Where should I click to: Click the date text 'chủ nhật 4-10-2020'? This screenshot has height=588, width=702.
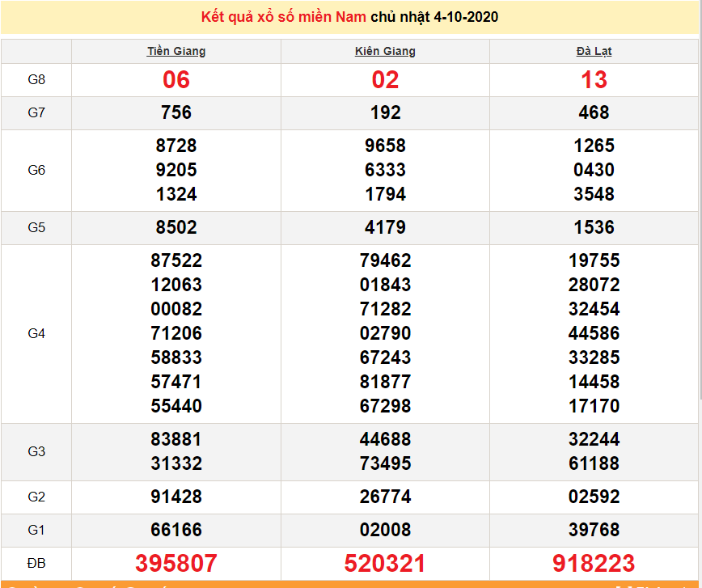434,17
